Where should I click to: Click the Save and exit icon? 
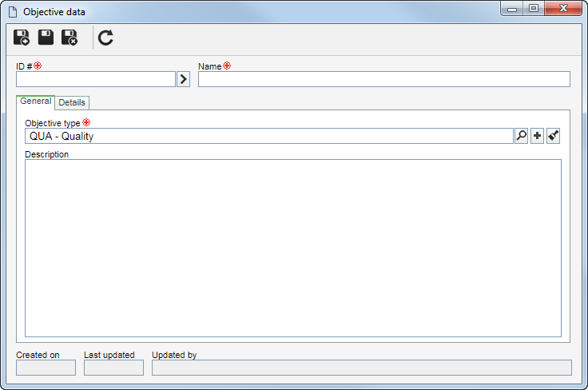click(70, 38)
